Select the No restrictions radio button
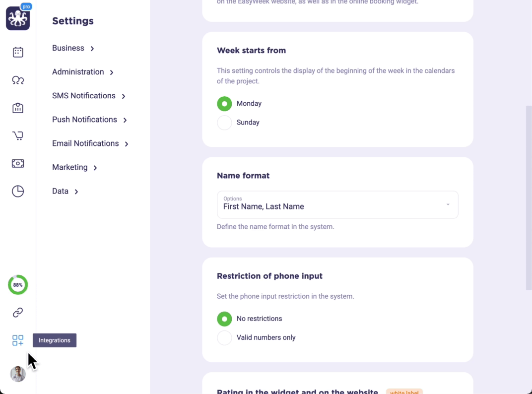 pyautogui.click(x=224, y=319)
